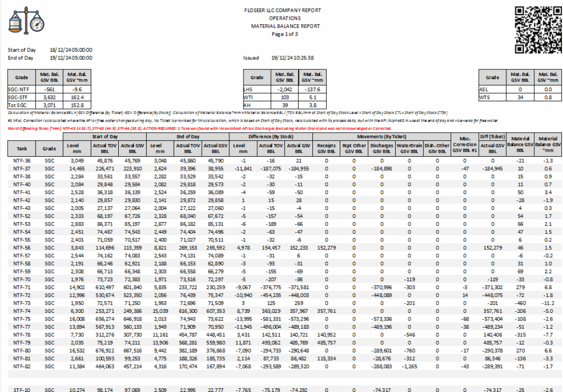
Task: Click the STF-10 tank row label
Action: pos(21,389)
